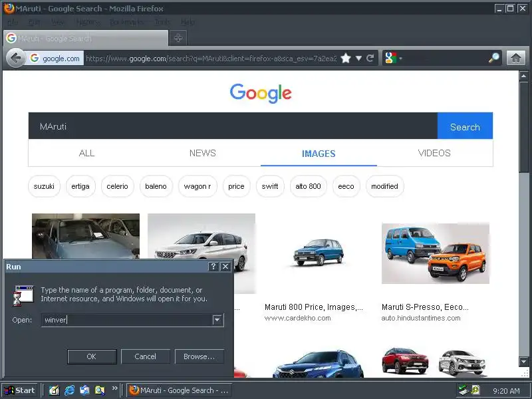Open the blue van and orange S-Presso image
Screen dimensions: 532x399
pos(436,253)
